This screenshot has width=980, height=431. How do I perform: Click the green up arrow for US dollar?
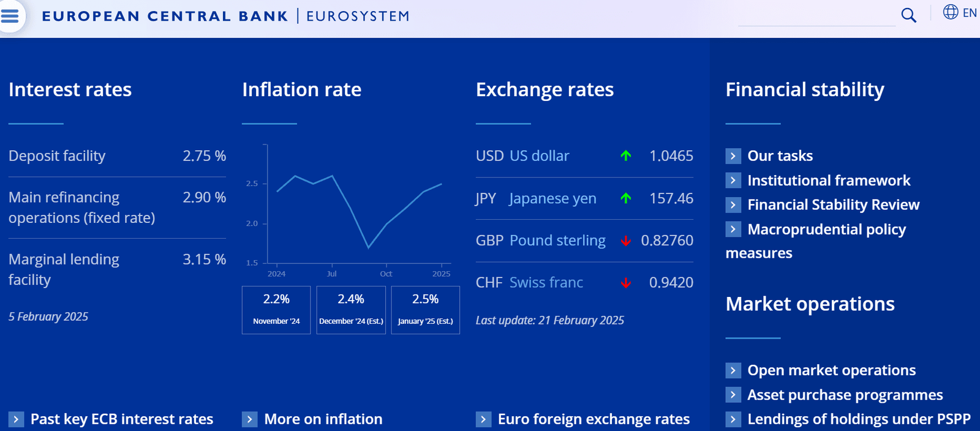[x=625, y=156]
